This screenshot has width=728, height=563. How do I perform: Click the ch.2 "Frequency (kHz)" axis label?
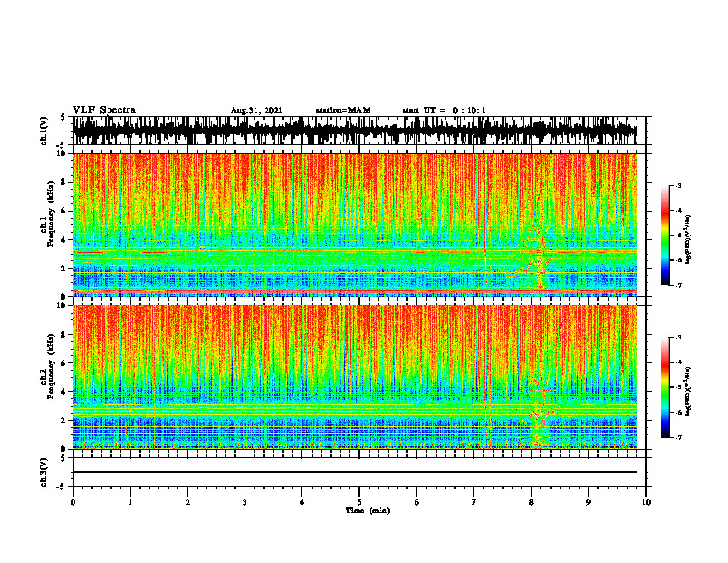coord(51,366)
